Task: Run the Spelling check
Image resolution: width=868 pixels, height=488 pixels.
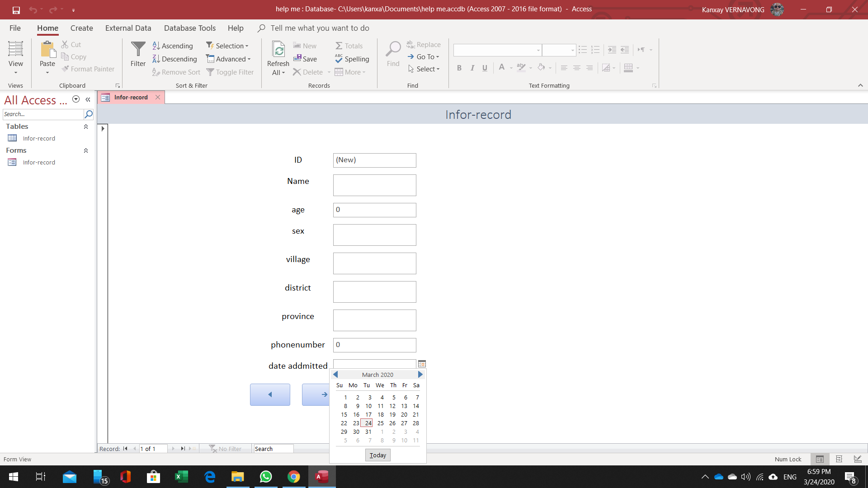Action: pyautogui.click(x=352, y=59)
